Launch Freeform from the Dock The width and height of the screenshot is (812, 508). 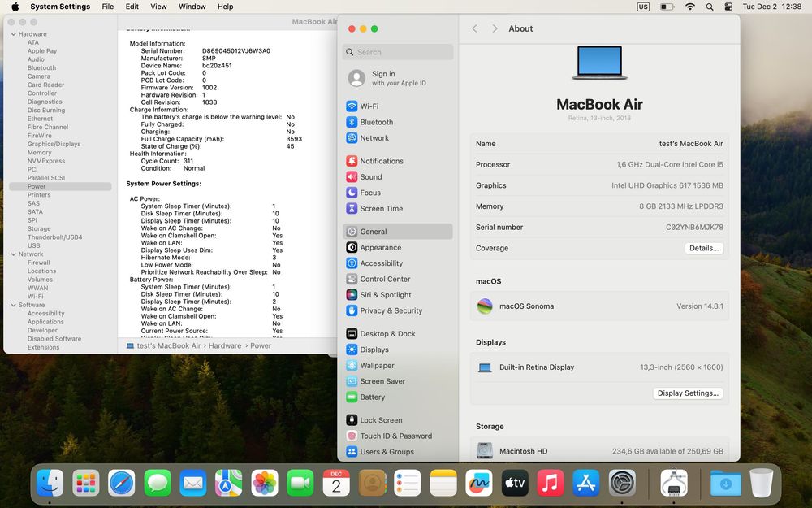(x=479, y=483)
